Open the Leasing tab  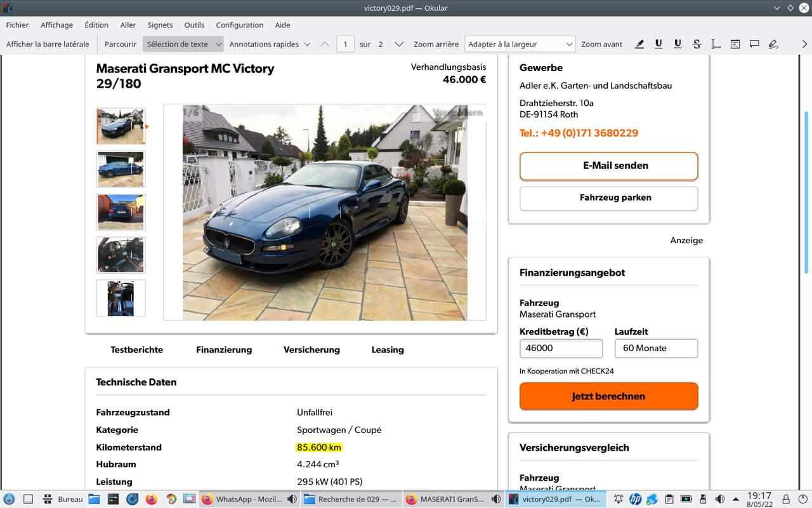[388, 350]
